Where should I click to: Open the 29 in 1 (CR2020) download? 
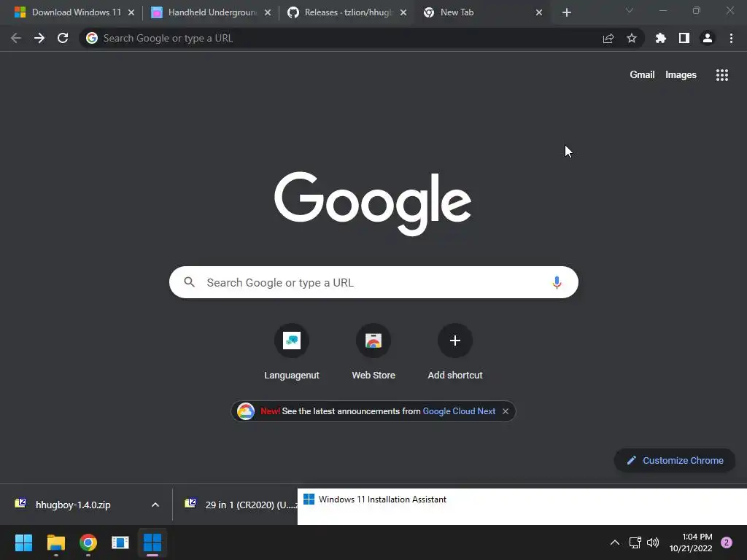coord(241,505)
